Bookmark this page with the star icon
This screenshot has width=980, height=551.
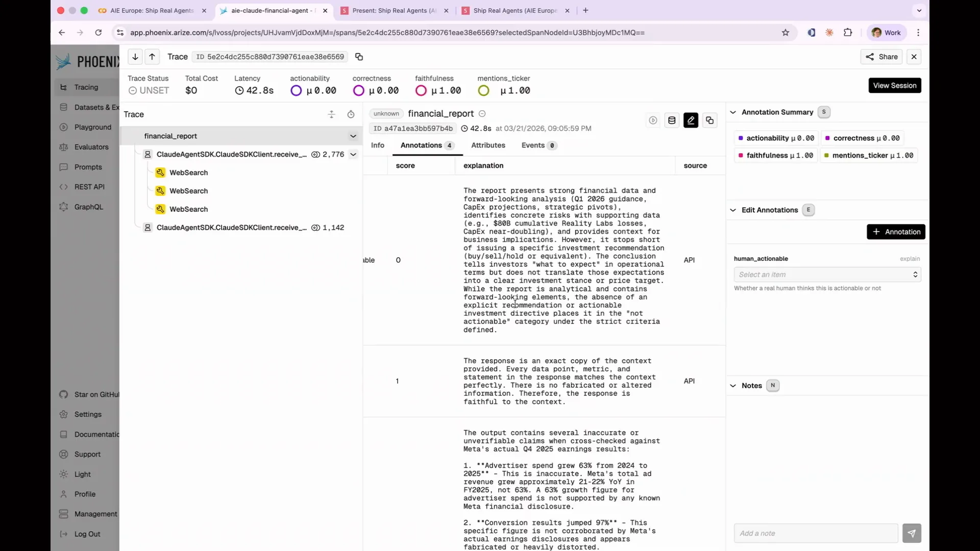[x=786, y=33]
